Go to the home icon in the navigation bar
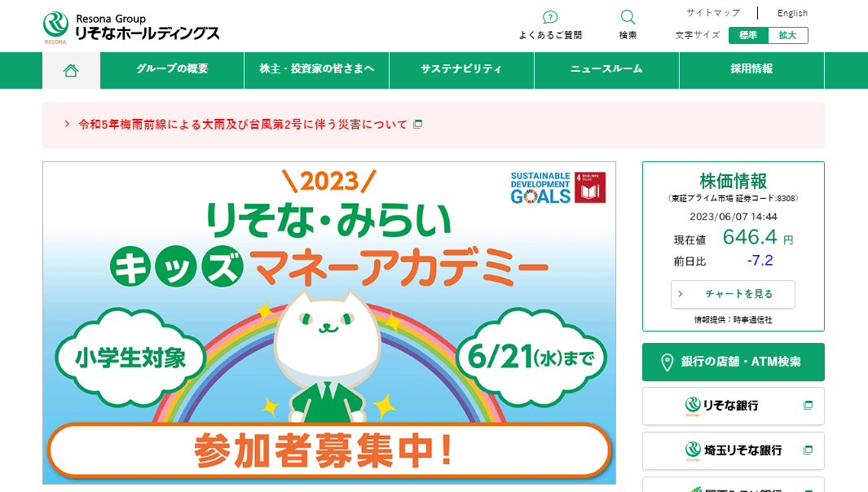Screen dimensions: 868x492 pos(71,70)
